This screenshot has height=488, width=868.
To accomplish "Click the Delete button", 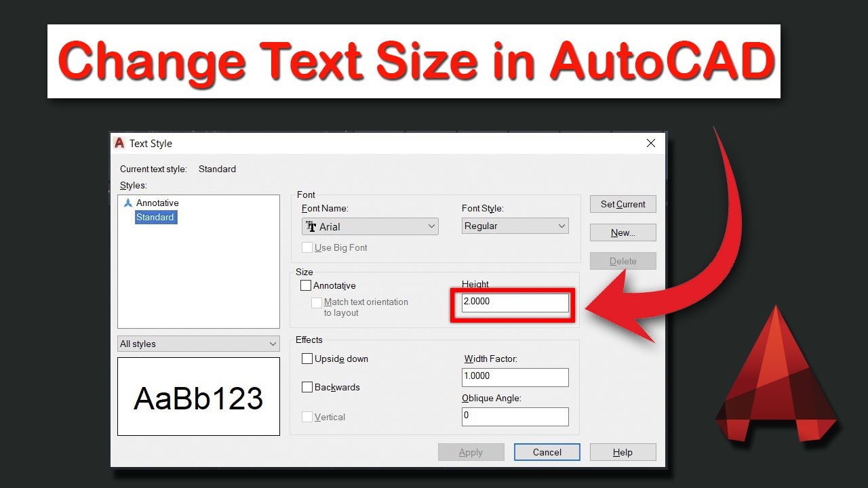I will pyautogui.click(x=623, y=261).
